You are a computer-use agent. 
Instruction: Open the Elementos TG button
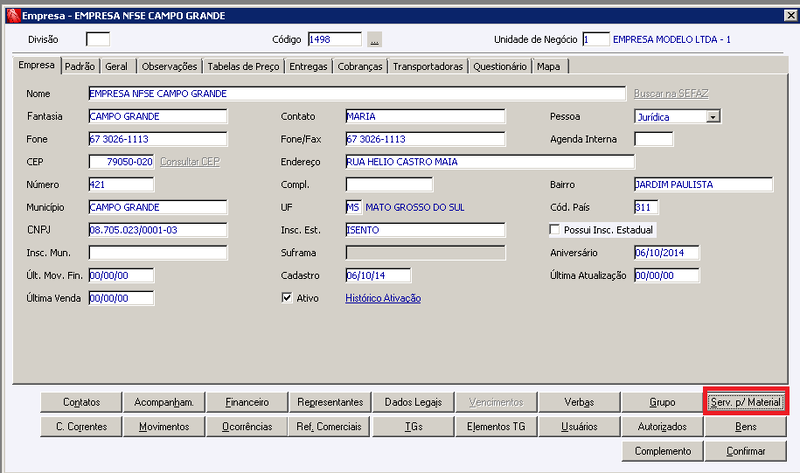click(x=496, y=427)
